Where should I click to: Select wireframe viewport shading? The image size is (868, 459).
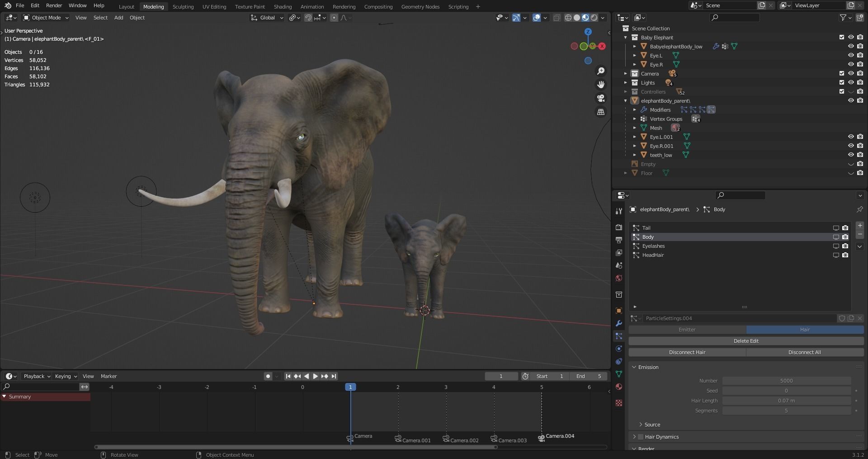[x=568, y=18]
